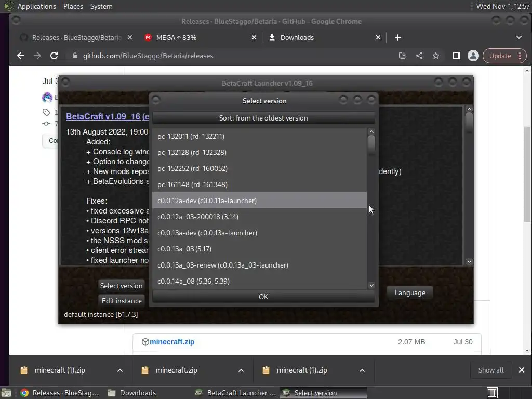Go forward in Chrome history
532x399 pixels.
[x=37, y=56]
